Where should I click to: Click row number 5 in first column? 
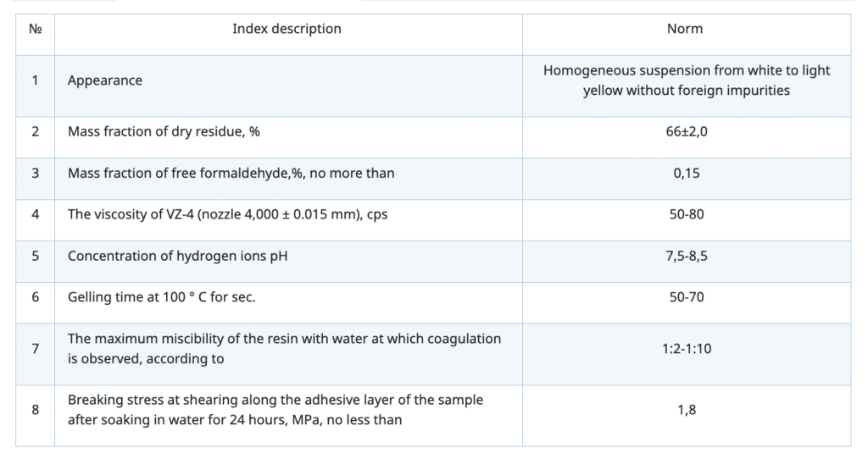pos(36,256)
